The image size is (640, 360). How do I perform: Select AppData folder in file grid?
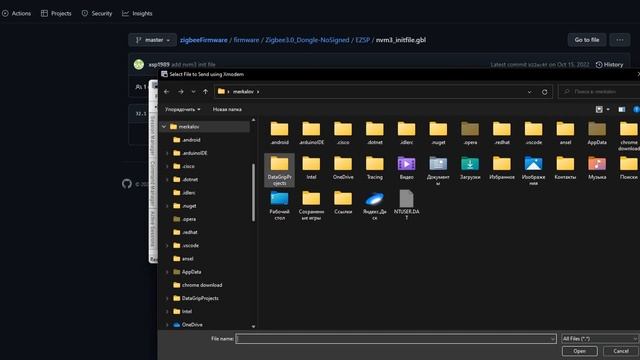(x=597, y=133)
